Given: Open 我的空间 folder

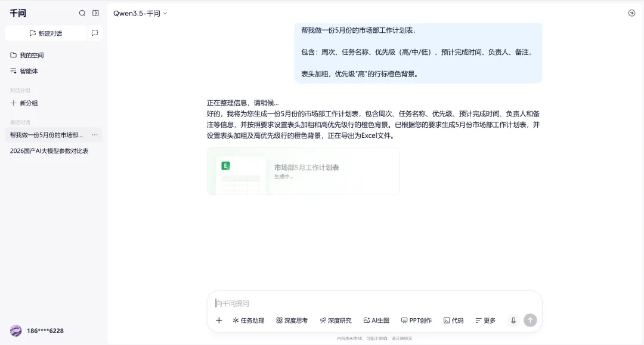Looking at the screenshot, I should pos(27,55).
